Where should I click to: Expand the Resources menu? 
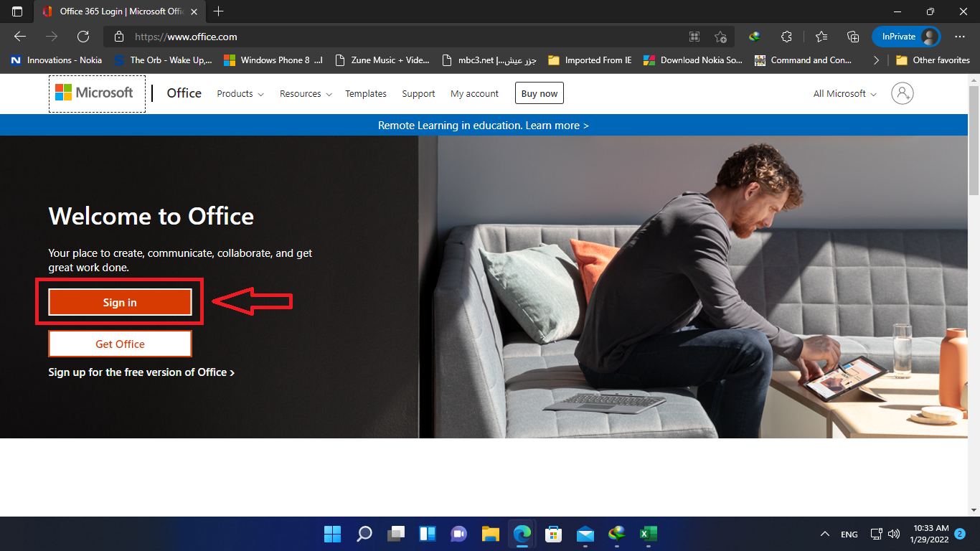tap(306, 94)
